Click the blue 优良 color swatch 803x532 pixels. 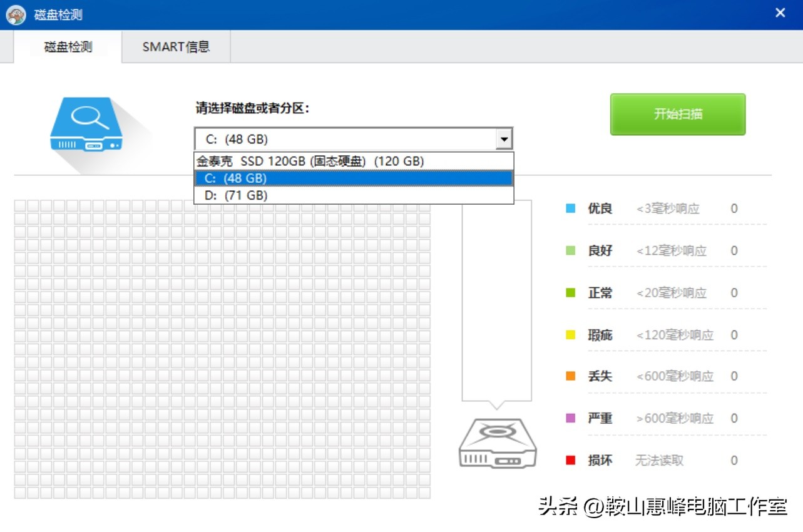point(570,208)
